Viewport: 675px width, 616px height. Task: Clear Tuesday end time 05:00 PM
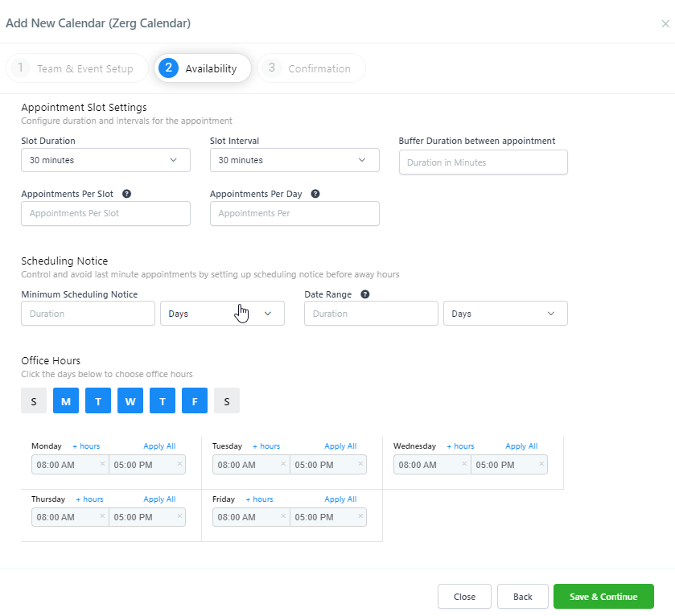[x=360, y=463]
